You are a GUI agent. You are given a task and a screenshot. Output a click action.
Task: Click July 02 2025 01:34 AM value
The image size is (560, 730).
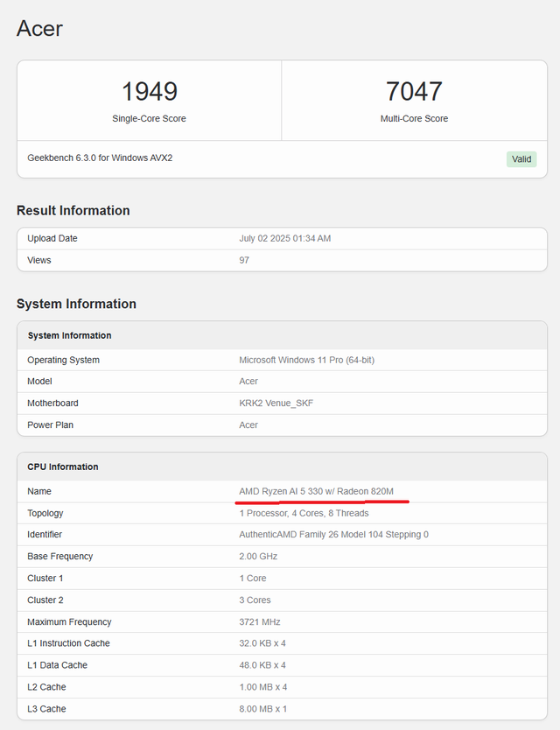(x=285, y=238)
